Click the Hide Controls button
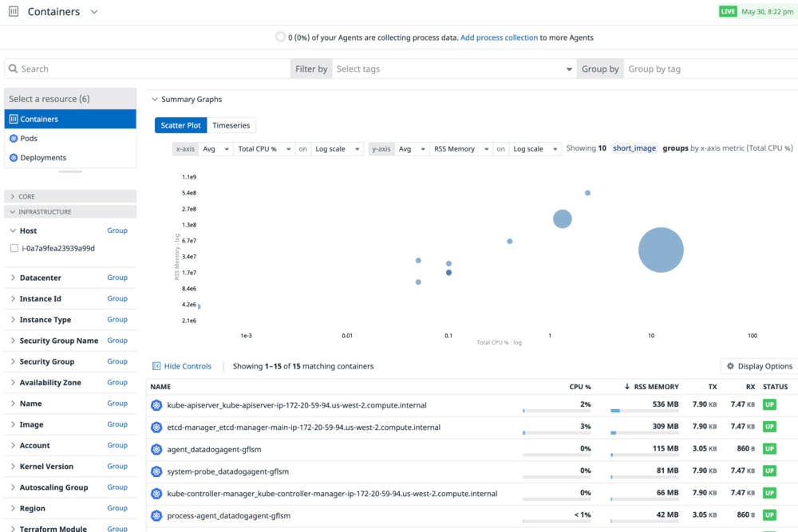The width and height of the screenshot is (798, 532). pyautogui.click(x=182, y=366)
